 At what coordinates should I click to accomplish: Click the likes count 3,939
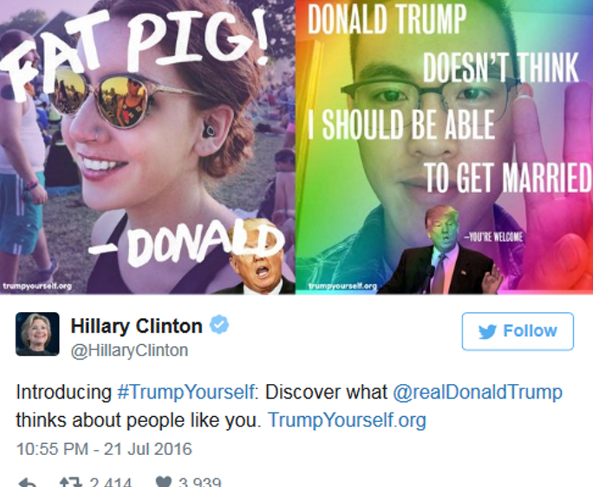pos(200,482)
